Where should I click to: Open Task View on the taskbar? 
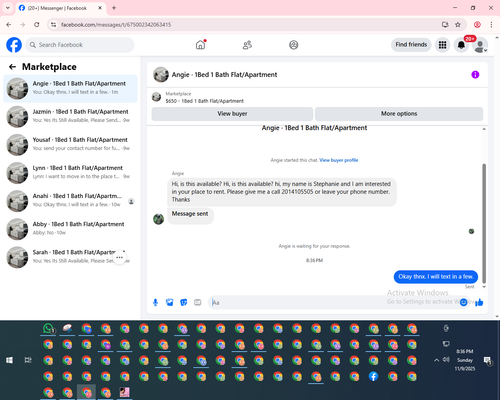(x=28, y=360)
